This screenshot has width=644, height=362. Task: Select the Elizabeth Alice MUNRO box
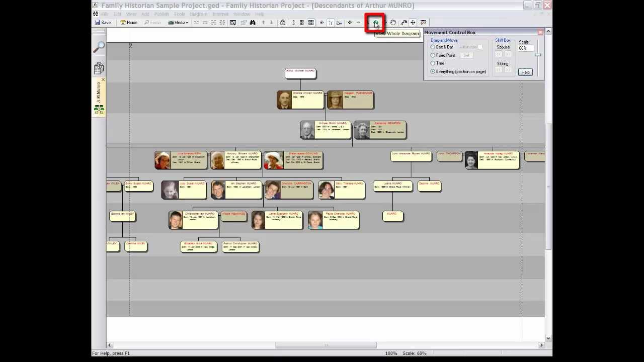[x=199, y=246]
